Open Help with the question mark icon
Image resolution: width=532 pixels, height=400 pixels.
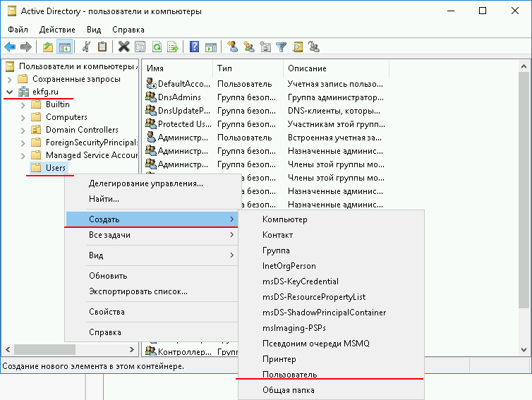[x=194, y=47]
